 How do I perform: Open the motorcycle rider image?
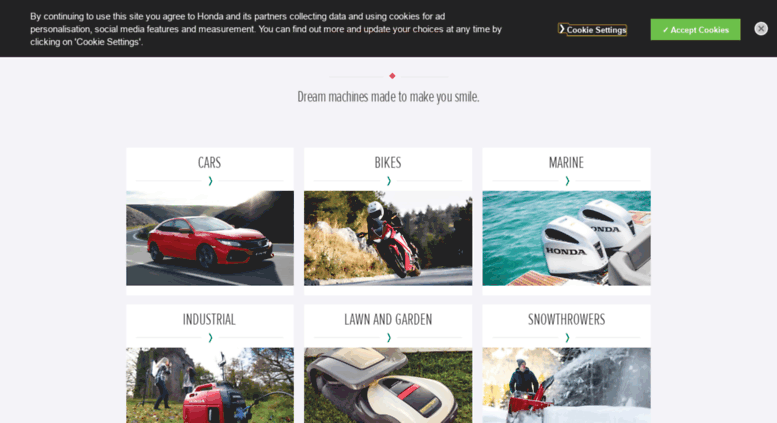click(x=388, y=238)
